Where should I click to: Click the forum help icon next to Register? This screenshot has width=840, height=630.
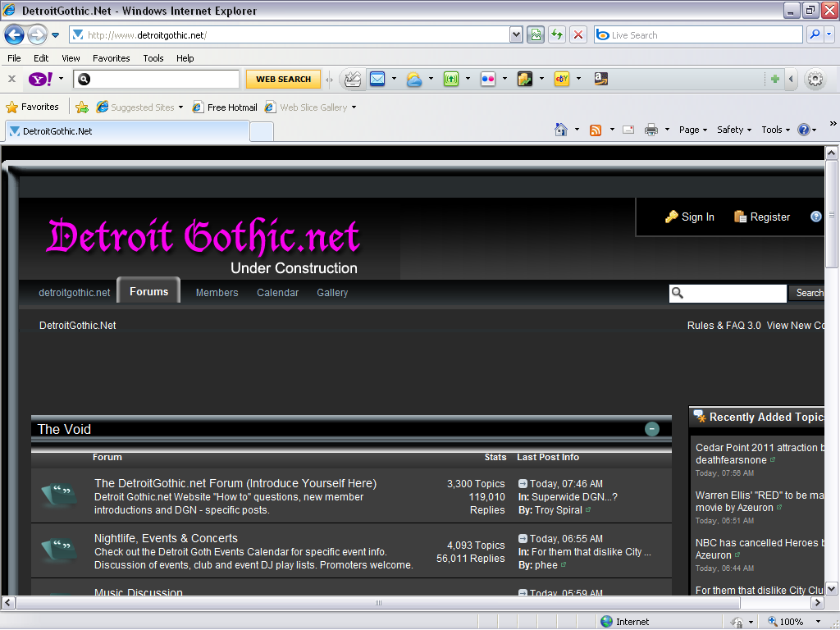click(x=816, y=217)
